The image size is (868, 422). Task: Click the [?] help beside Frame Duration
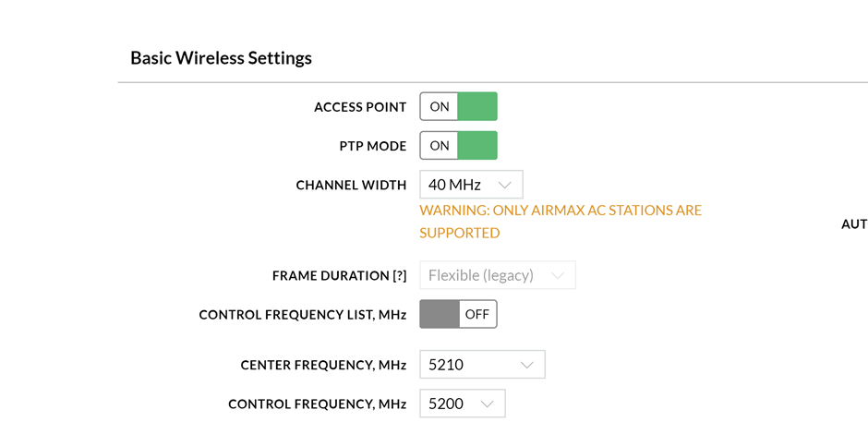pyautogui.click(x=400, y=276)
